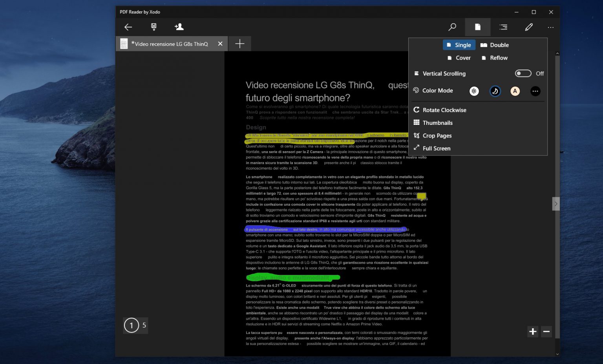Toggle the view mode page icon
Screen dimensions: 603x364
click(478, 27)
